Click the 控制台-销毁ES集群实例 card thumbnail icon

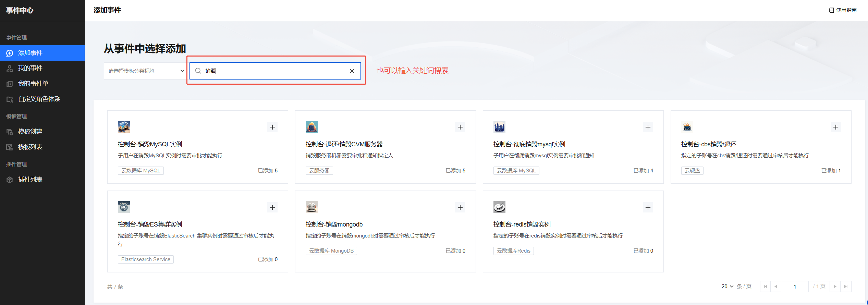click(x=124, y=207)
